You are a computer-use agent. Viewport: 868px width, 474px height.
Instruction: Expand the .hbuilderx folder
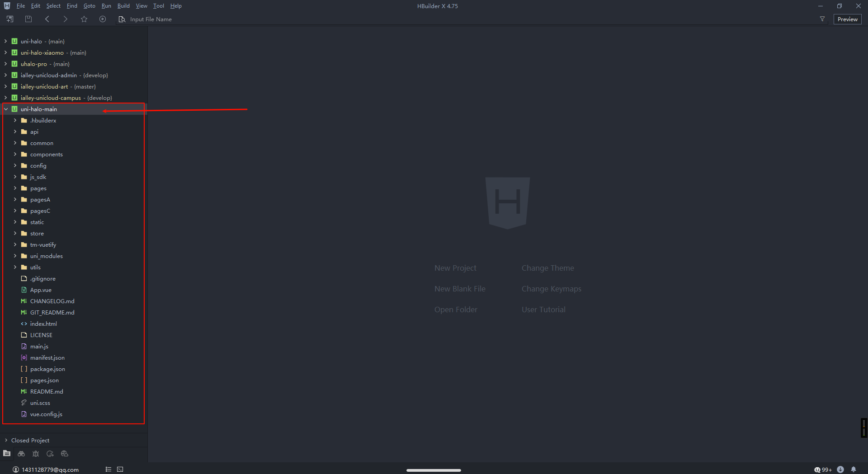[x=15, y=120]
